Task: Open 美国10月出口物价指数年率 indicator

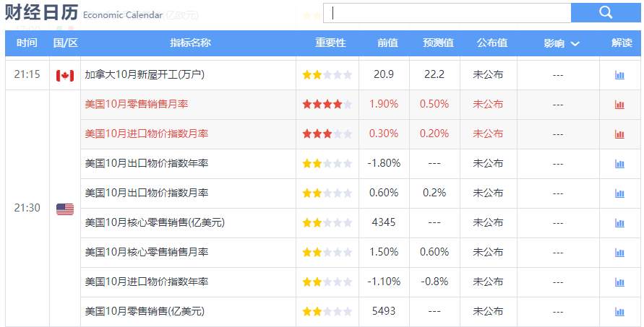Action: [147, 163]
